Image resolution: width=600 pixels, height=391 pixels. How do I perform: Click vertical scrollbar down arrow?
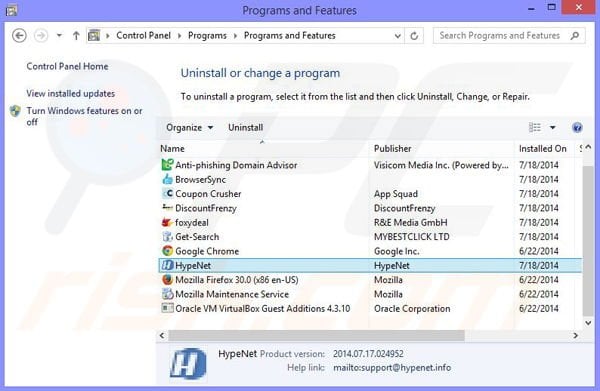589,323
